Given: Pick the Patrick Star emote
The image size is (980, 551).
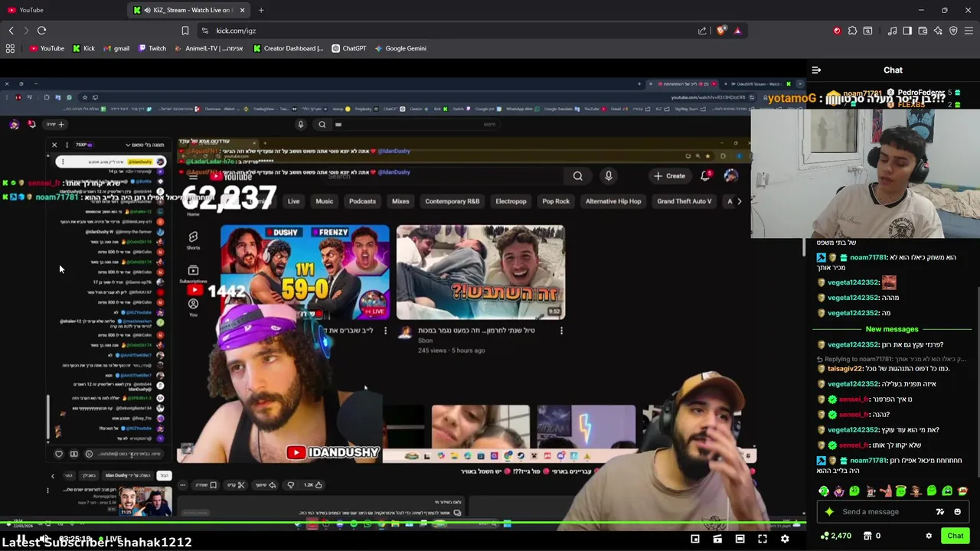Looking at the screenshot, I should pos(886,491).
